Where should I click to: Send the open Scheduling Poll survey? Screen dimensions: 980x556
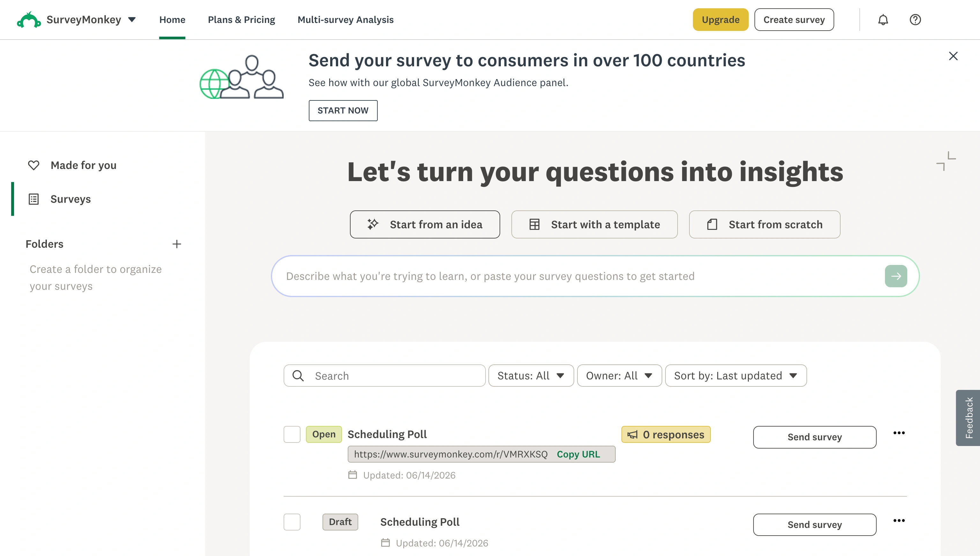click(814, 437)
